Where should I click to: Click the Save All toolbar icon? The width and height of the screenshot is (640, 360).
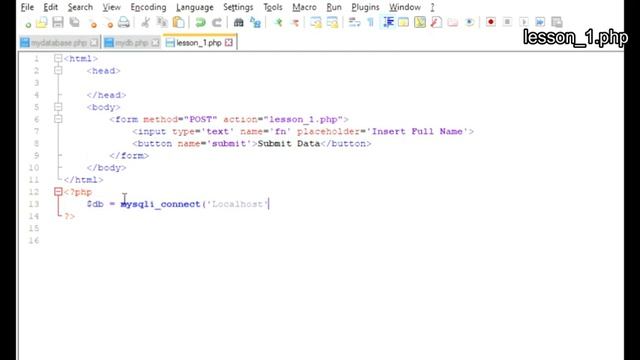(74, 22)
